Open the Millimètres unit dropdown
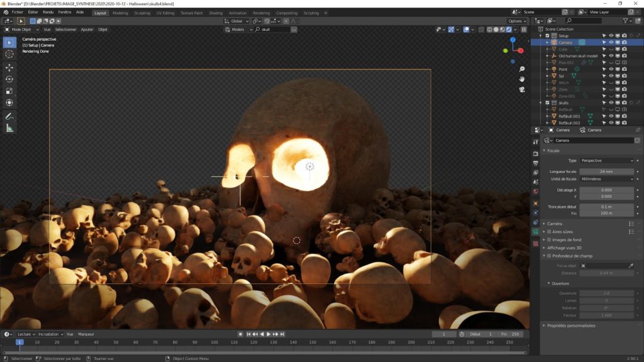The image size is (644, 362). [x=607, y=179]
